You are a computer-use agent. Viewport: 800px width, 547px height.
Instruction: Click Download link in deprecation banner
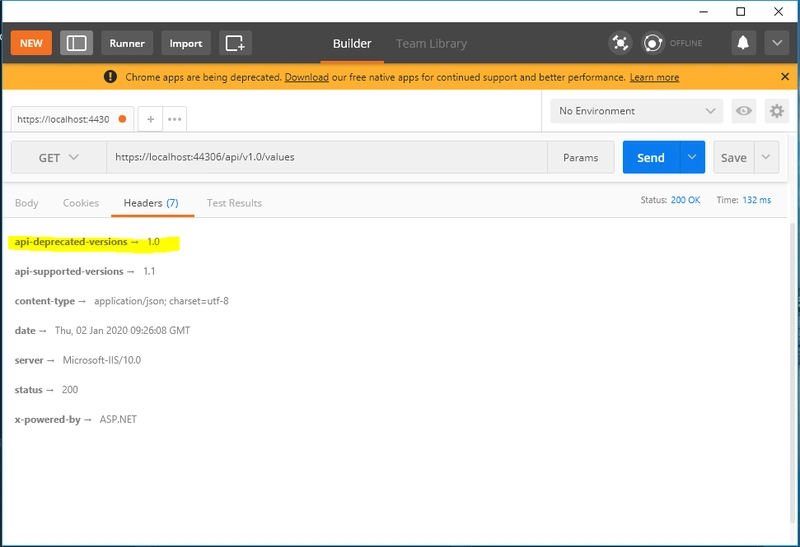pos(307,77)
